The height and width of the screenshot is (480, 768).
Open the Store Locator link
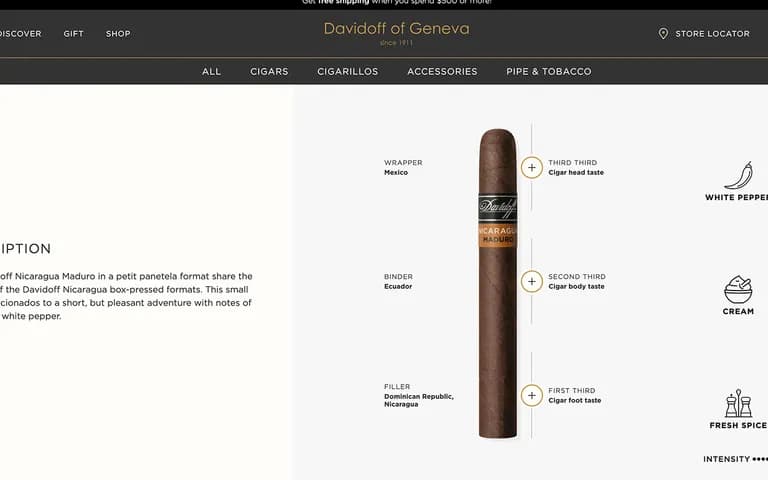tap(712, 34)
